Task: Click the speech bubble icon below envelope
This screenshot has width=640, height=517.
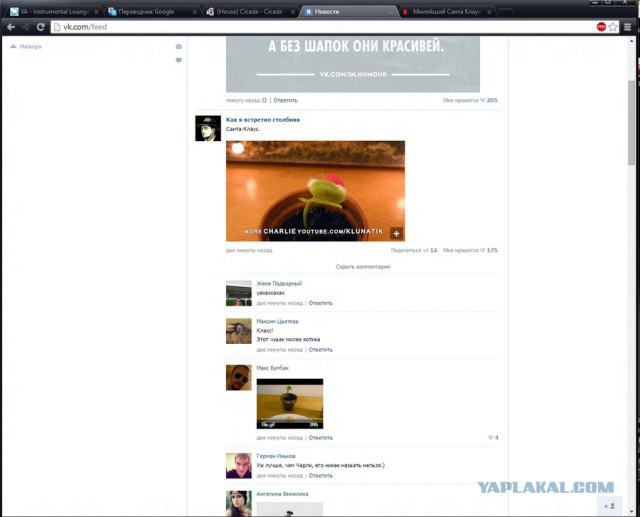Action: point(179,60)
